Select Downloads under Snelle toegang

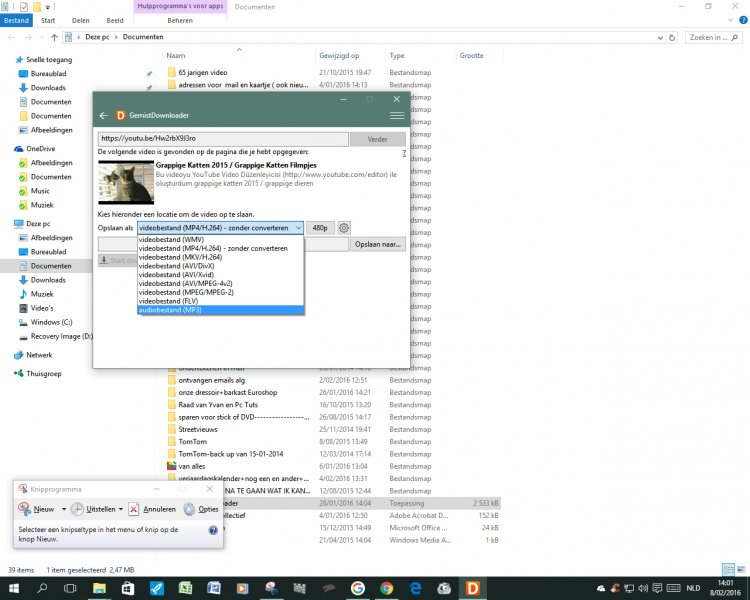[48, 88]
